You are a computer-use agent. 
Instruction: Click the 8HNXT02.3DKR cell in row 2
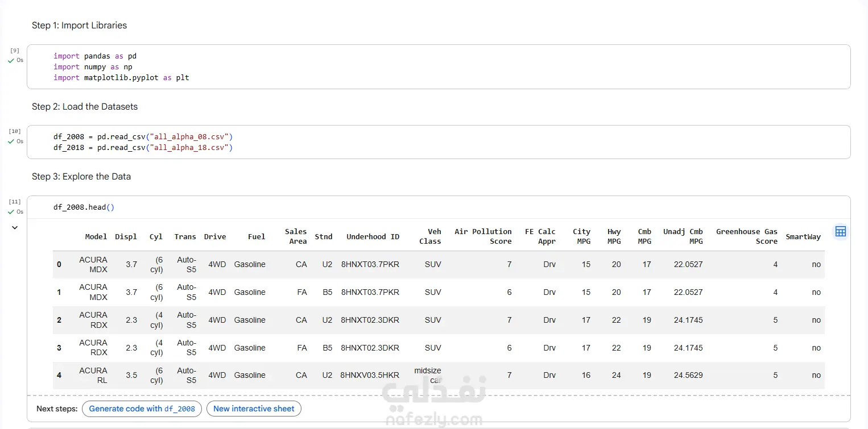(x=370, y=320)
